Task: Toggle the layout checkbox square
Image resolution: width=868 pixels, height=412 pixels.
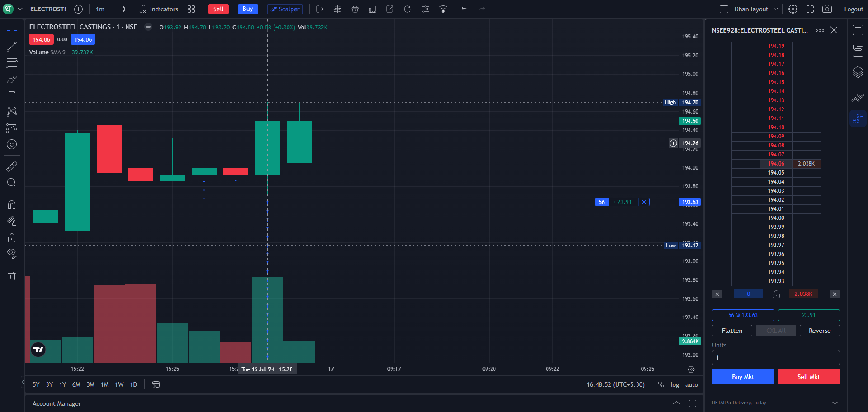Action: tap(724, 9)
